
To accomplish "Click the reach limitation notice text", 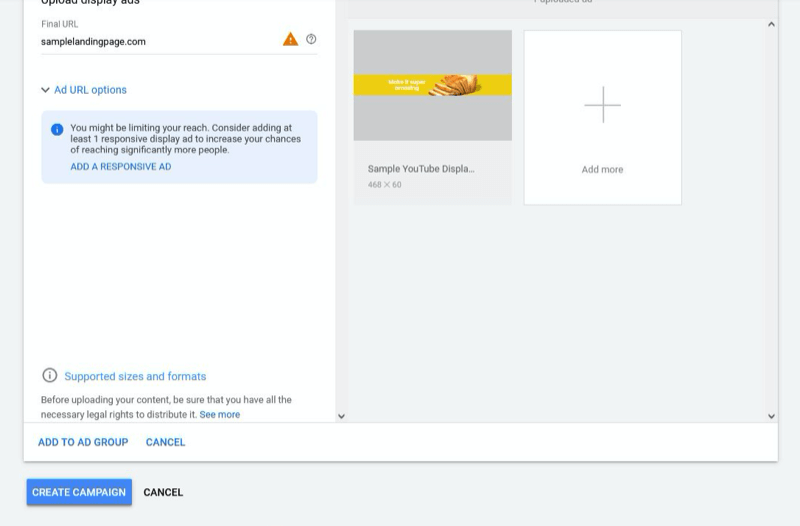I will pos(186,139).
